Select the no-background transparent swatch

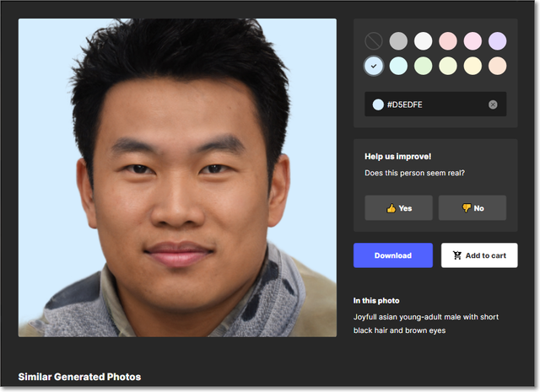[374, 40]
